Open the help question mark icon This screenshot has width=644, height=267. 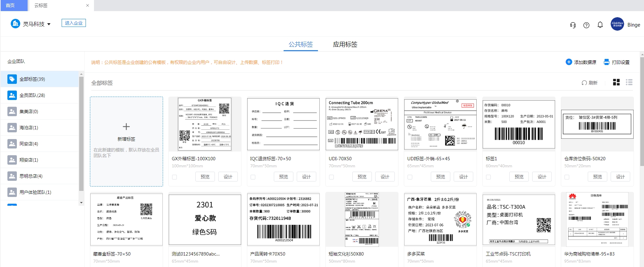pyautogui.click(x=586, y=25)
